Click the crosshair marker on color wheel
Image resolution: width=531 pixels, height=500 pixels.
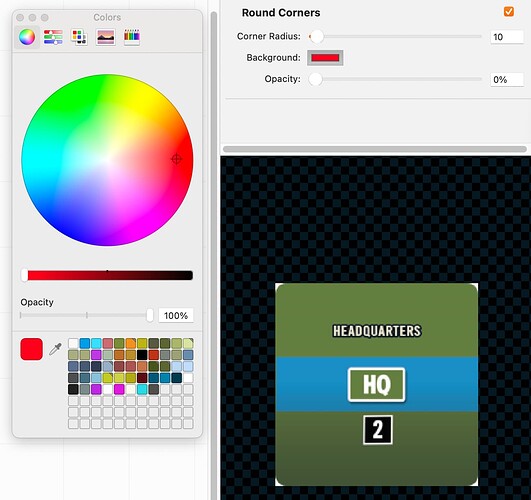pyautogui.click(x=176, y=159)
